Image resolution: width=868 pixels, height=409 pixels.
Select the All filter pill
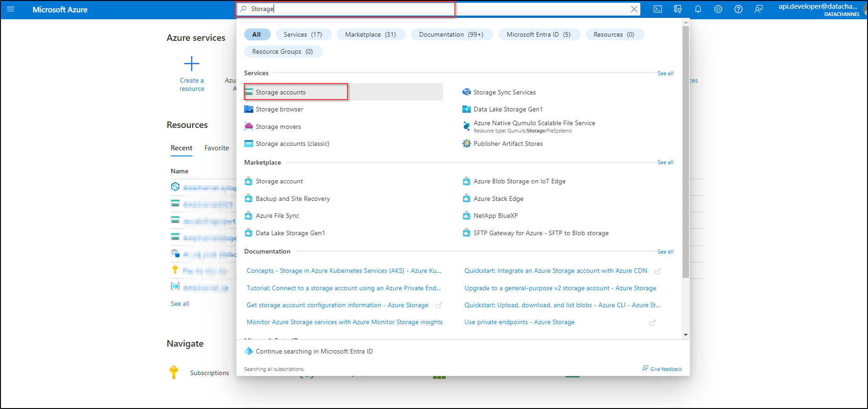coord(257,34)
